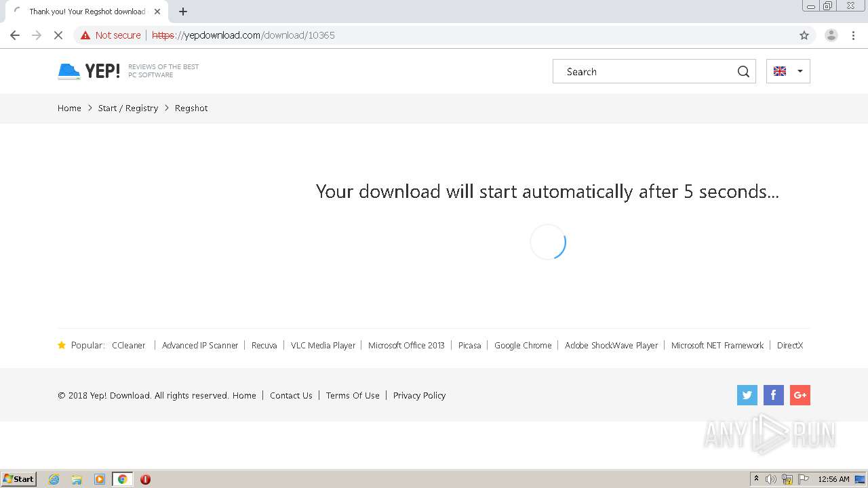This screenshot has height=488, width=868.
Task: Click red Opera taskbar icon
Action: pyautogui.click(x=145, y=479)
